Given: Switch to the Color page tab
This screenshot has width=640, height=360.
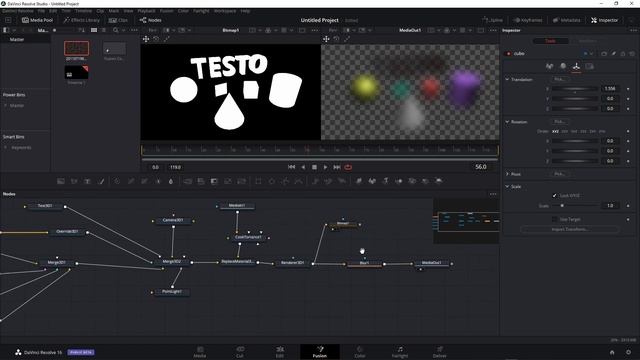Looking at the screenshot, I should [x=360, y=352].
